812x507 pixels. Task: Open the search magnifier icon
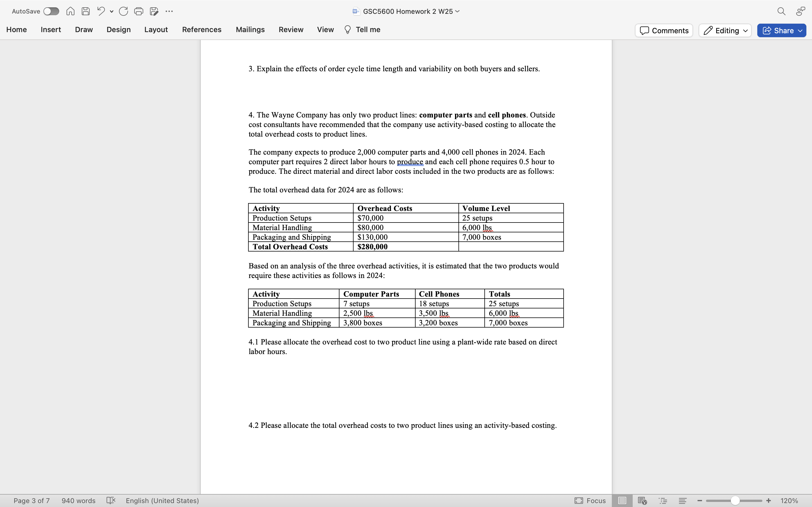[x=781, y=11]
